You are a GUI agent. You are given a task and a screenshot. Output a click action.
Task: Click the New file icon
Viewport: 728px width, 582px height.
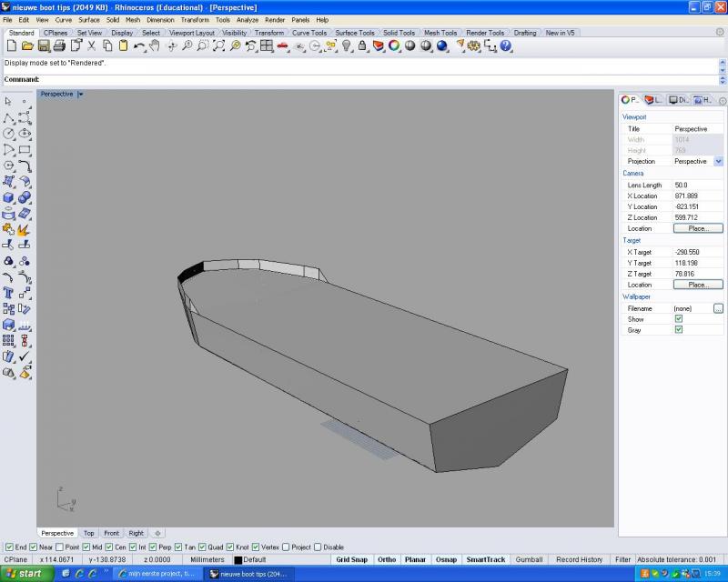[x=12, y=45]
